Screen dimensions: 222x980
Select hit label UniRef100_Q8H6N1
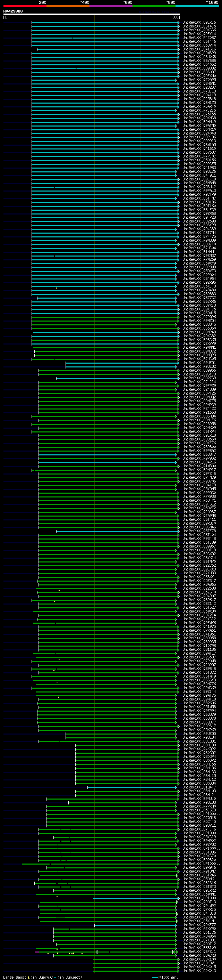pyautogui.click(x=199, y=84)
